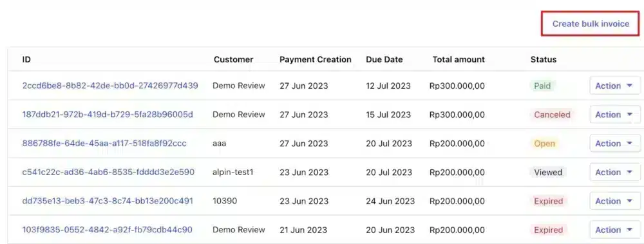Expand Action dropdown for the Canceled invoice
This screenshot has height=244, width=644.
[x=615, y=115]
